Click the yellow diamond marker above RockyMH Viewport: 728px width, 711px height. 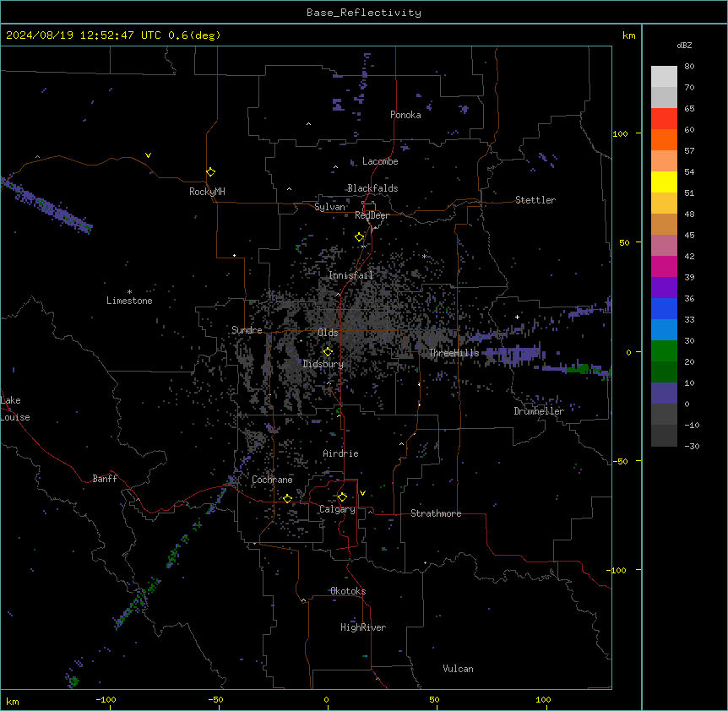coord(210,172)
